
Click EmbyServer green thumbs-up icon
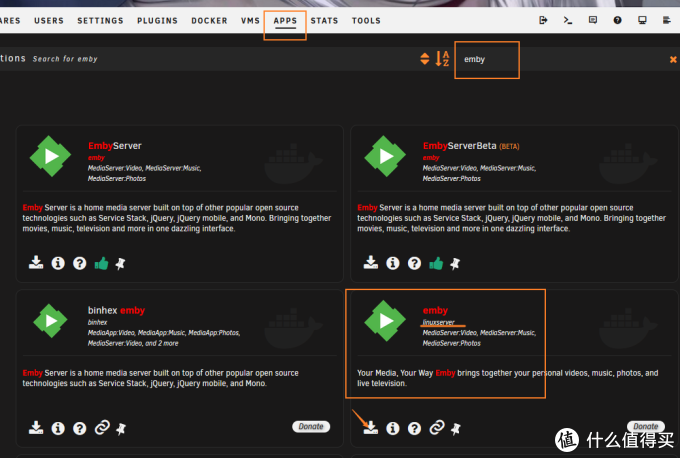click(x=101, y=263)
